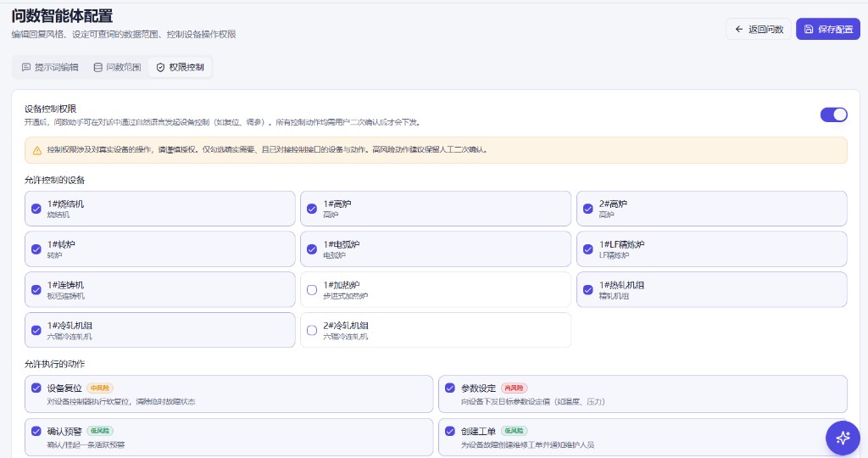868x458 pixels.
Task: Uncheck the 2#高炉 device checkbox
Action: [x=588, y=209]
